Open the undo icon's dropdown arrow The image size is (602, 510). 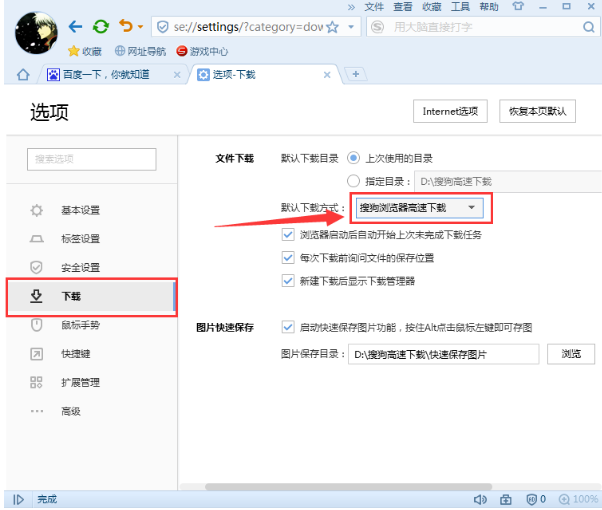click(x=141, y=26)
